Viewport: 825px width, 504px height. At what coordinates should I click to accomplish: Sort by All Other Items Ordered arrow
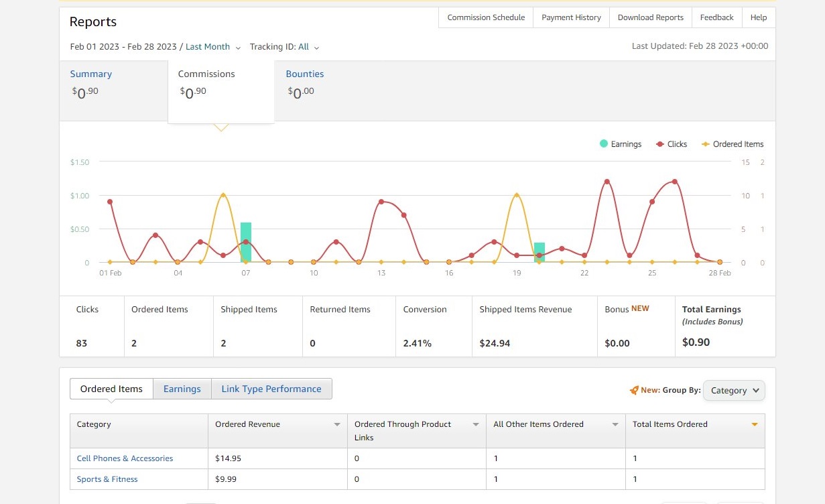pos(615,425)
